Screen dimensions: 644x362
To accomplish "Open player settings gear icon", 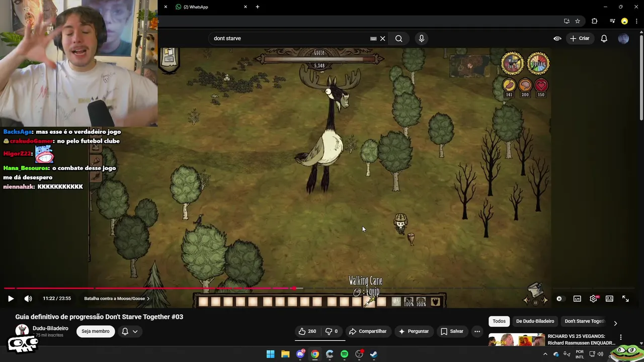I will click(x=594, y=299).
